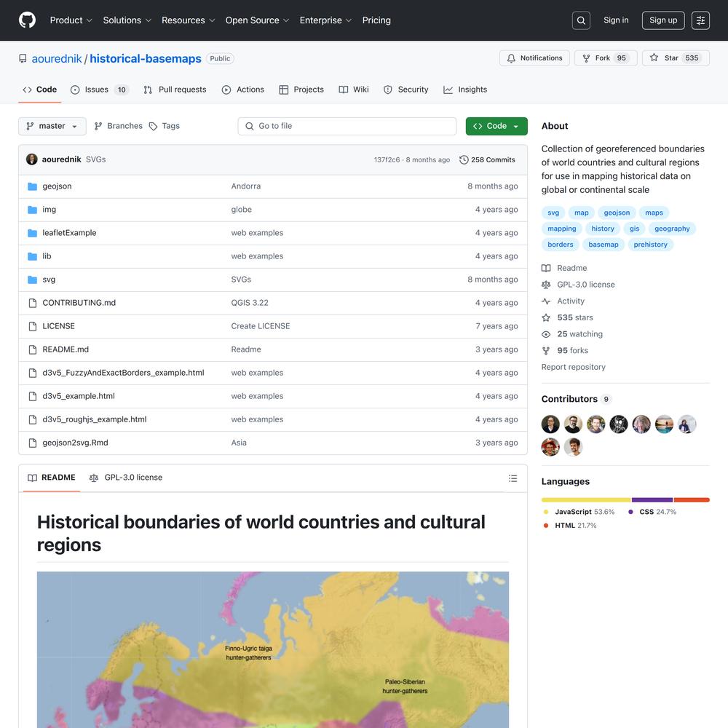Click the README outline list icon
The image size is (728, 728).
click(513, 478)
